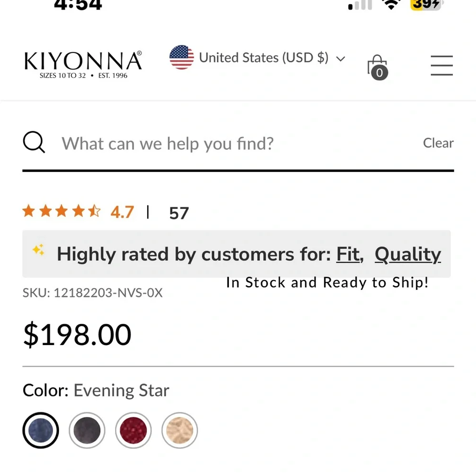Click the Wi-Fi status icon
The image size is (476, 476).
tap(390, 5)
